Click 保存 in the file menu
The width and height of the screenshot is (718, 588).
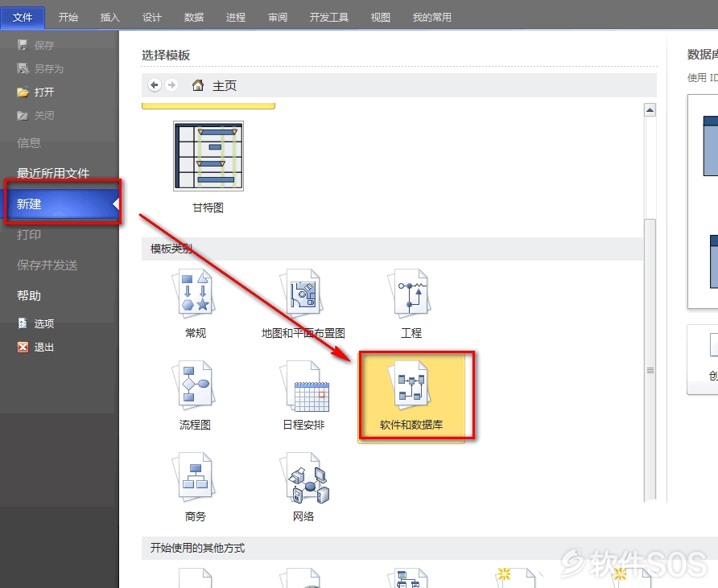(35, 45)
